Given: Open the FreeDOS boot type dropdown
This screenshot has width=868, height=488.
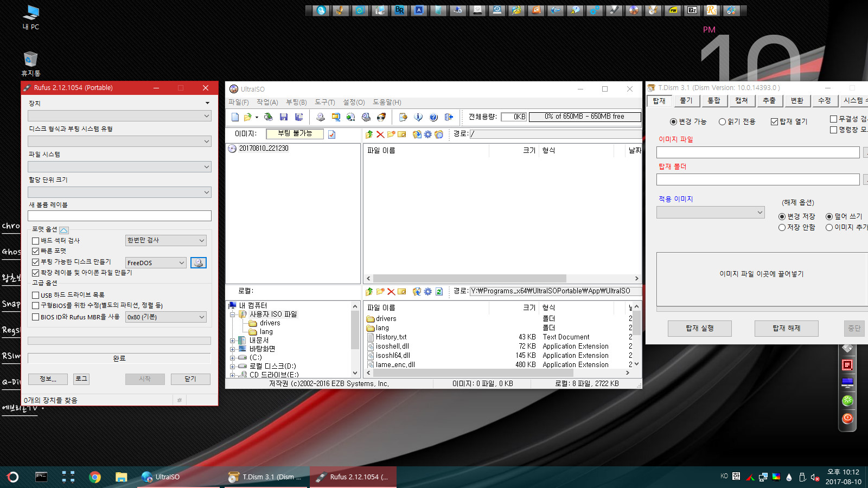Looking at the screenshot, I should point(156,263).
